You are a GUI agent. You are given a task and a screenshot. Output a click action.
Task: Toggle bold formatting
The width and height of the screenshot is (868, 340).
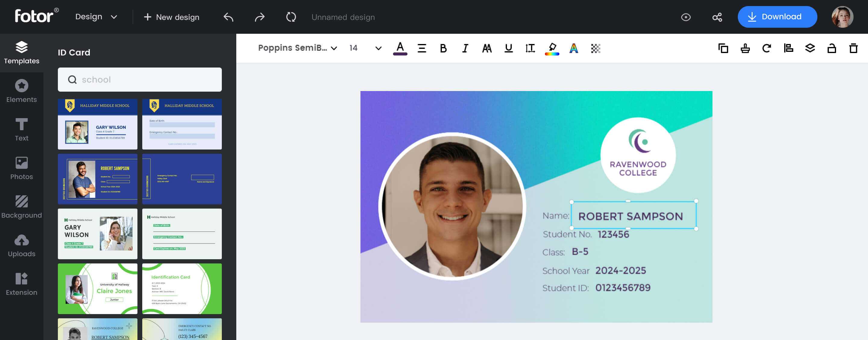click(443, 48)
